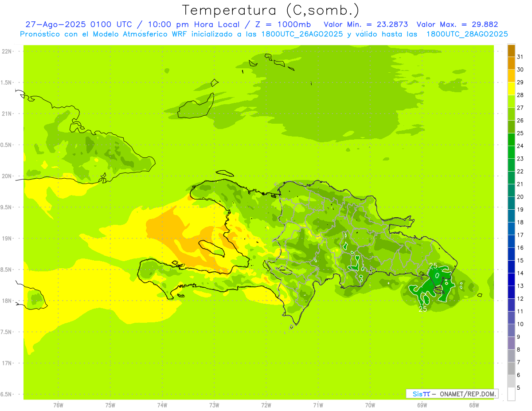Select the 'Valor Max. = 29.882' value
The width and height of the screenshot is (532, 411).
tap(457, 24)
